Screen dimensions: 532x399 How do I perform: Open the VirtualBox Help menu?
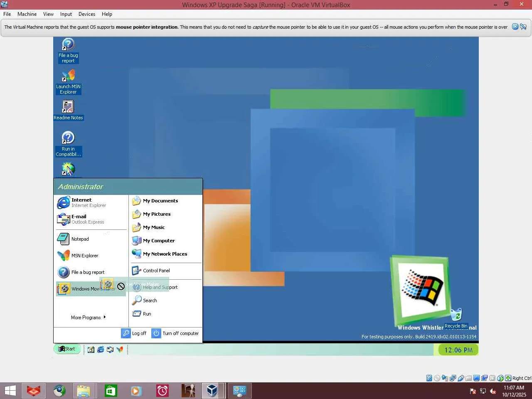[x=107, y=14]
